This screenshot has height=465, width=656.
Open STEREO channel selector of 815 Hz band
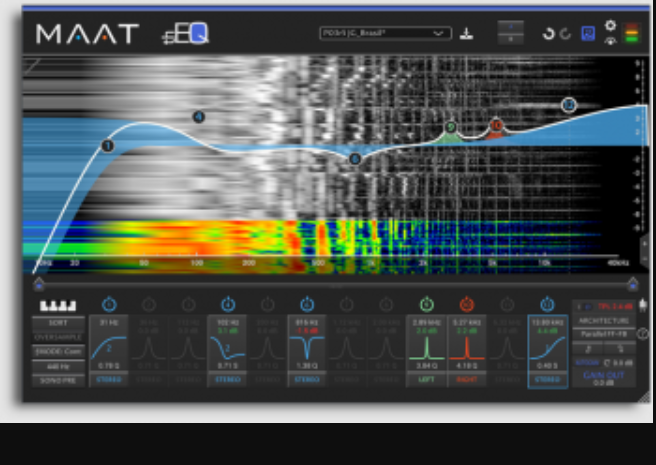[307, 380]
